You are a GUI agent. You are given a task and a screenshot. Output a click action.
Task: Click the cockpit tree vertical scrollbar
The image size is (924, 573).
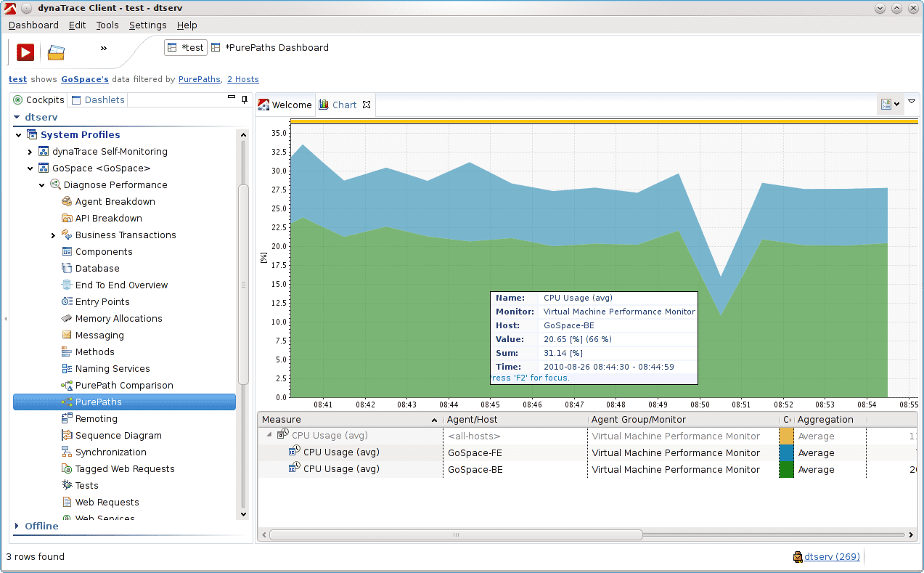point(243,285)
